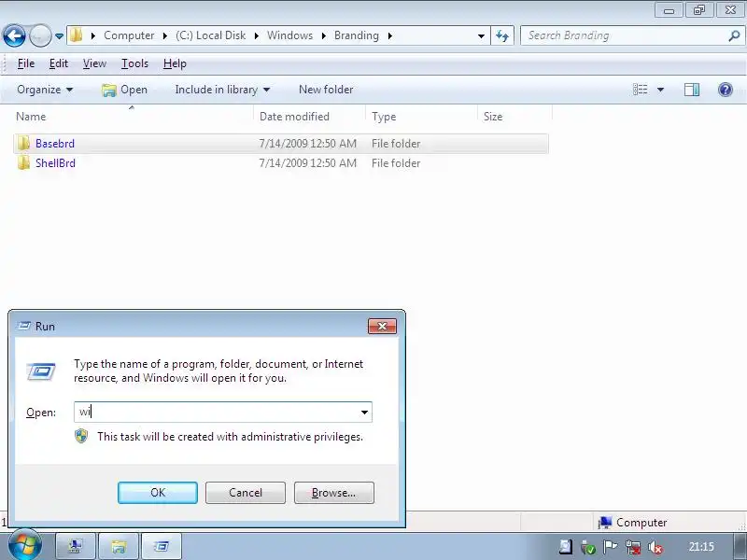747x560 pixels.
Task: Go back with the blue Back arrow
Action: (14, 35)
